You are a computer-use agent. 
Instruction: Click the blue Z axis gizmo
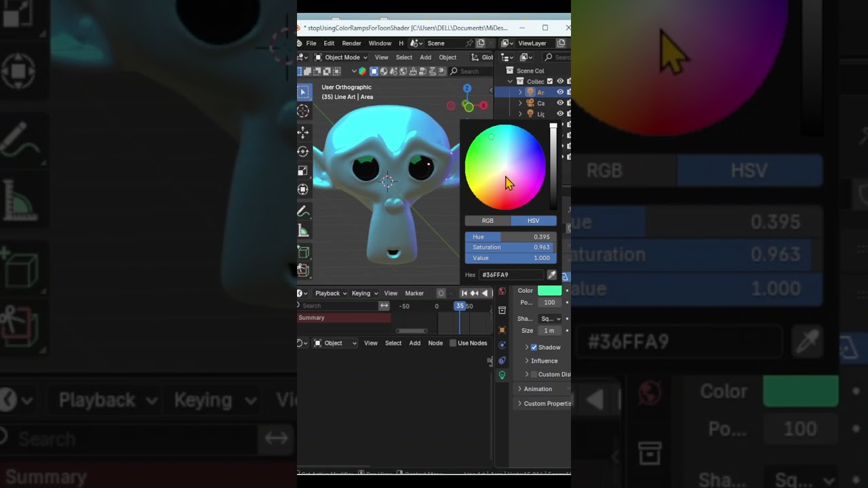click(x=467, y=89)
